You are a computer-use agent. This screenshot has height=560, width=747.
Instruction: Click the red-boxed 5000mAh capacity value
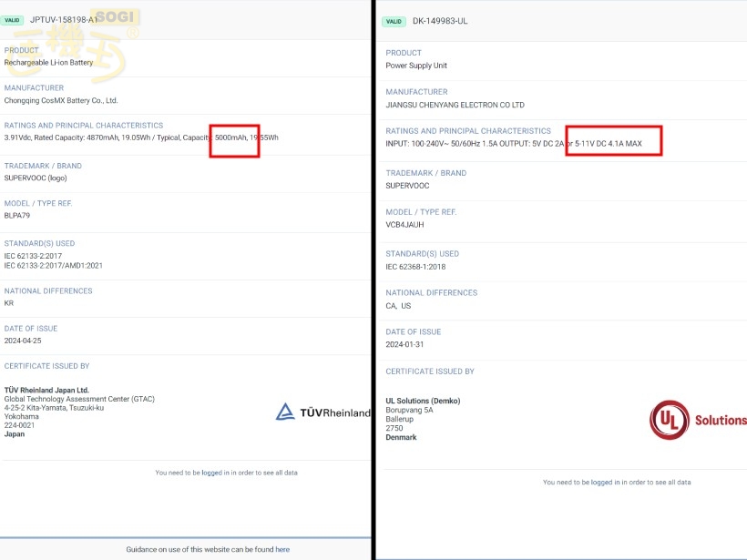coord(230,137)
